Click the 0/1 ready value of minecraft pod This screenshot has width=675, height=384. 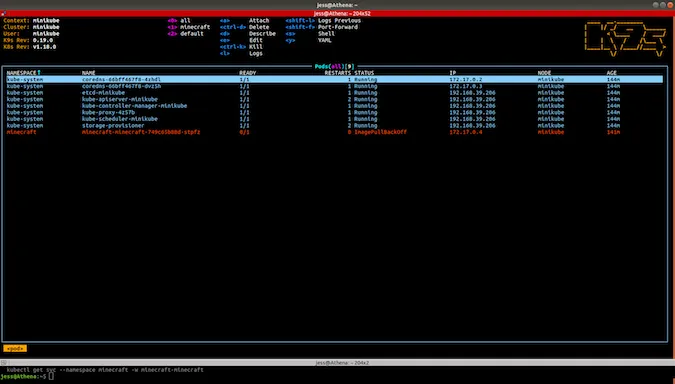coord(245,132)
